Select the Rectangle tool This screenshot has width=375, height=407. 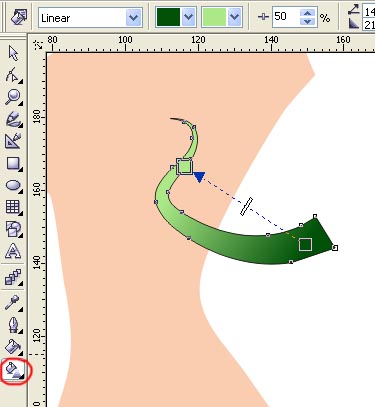13,164
